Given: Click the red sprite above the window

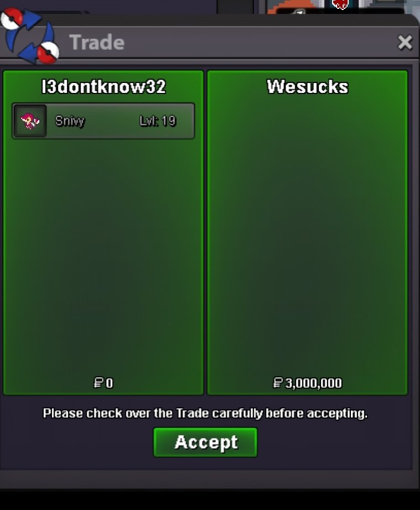Looking at the screenshot, I should point(340,4).
